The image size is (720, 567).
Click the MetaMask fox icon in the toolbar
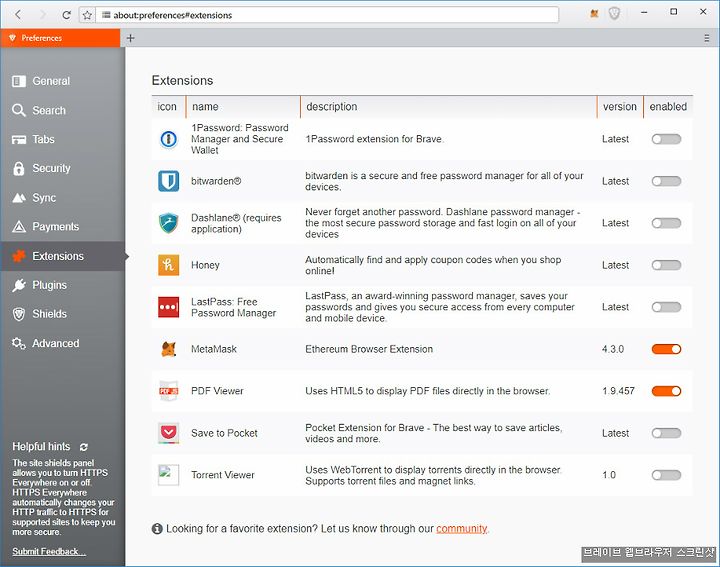click(594, 14)
